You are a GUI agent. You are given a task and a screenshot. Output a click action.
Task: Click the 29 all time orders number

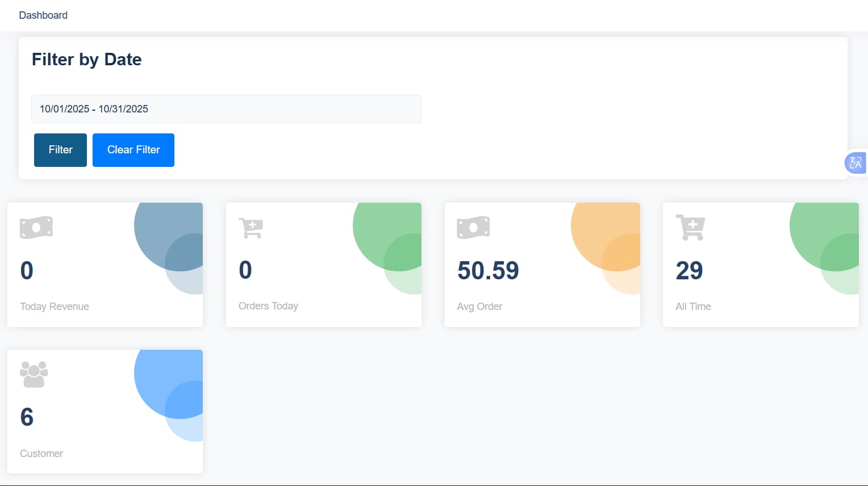[x=689, y=271]
